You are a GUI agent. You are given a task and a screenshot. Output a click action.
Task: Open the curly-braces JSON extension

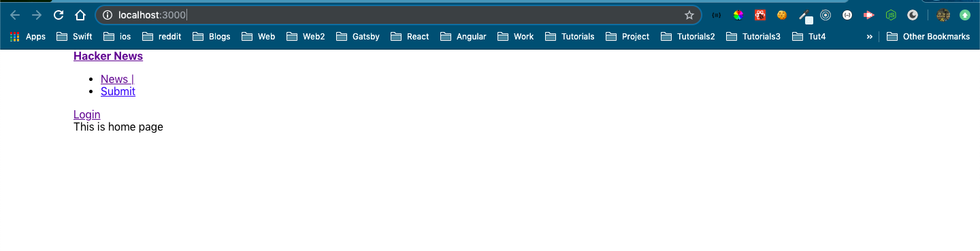coord(716,15)
